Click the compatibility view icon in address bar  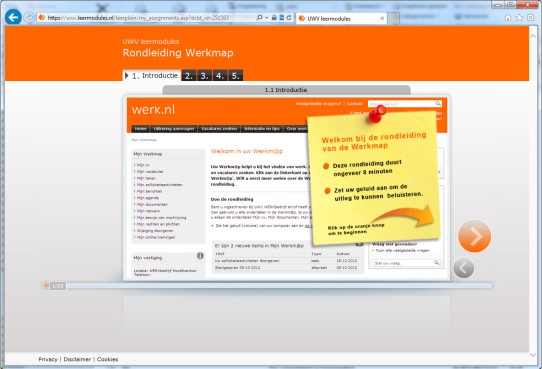[x=281, y=17]
